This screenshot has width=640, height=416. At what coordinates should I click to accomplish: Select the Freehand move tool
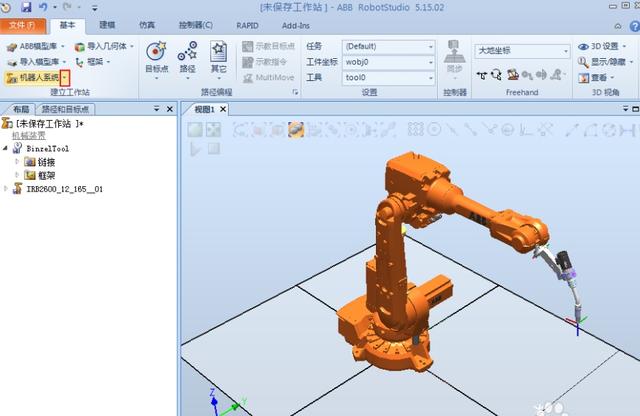482,76
